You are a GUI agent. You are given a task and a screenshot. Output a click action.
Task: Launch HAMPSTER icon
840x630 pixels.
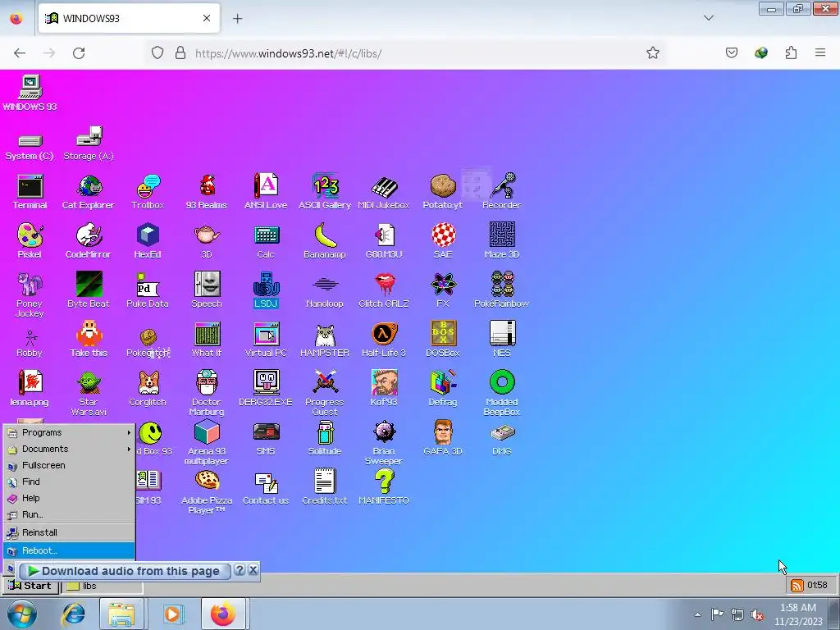click(x=325, y=339)
